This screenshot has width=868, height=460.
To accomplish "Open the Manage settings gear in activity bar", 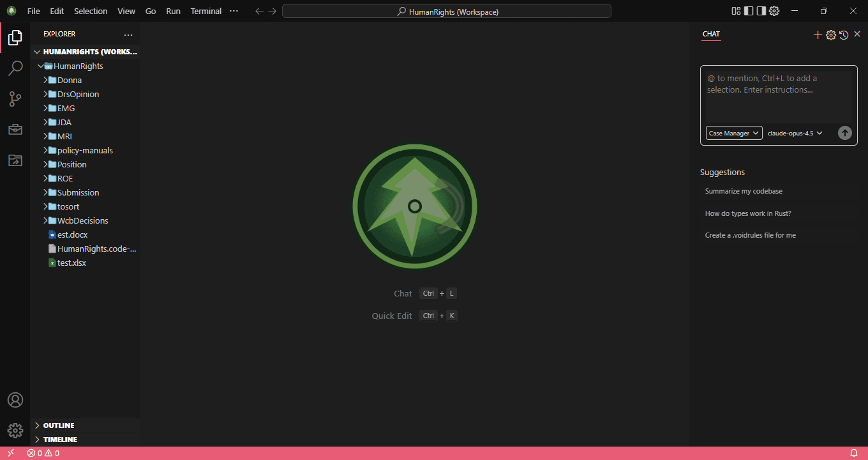I will 15,430.
